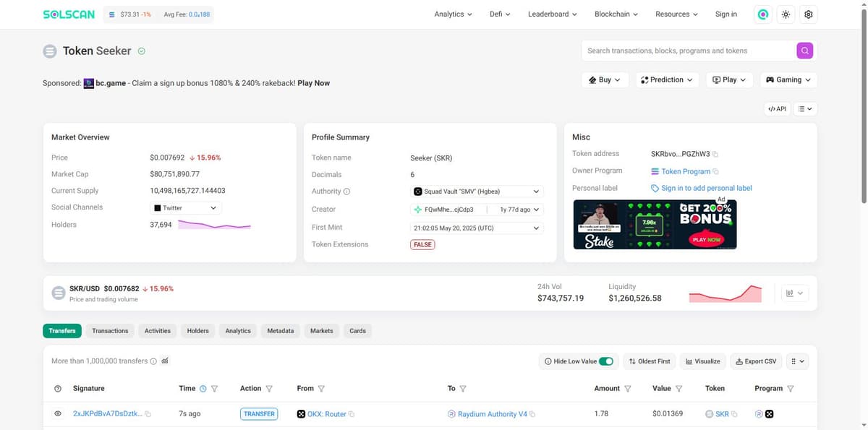
Task: Expand the Analytics menu
Action: coord(453,14)
